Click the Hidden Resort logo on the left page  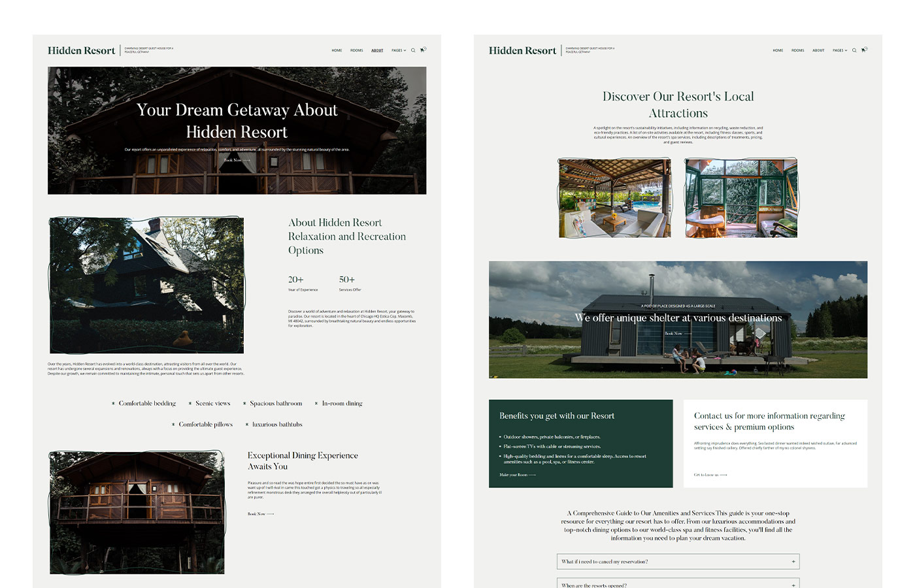tap(81, 50)
